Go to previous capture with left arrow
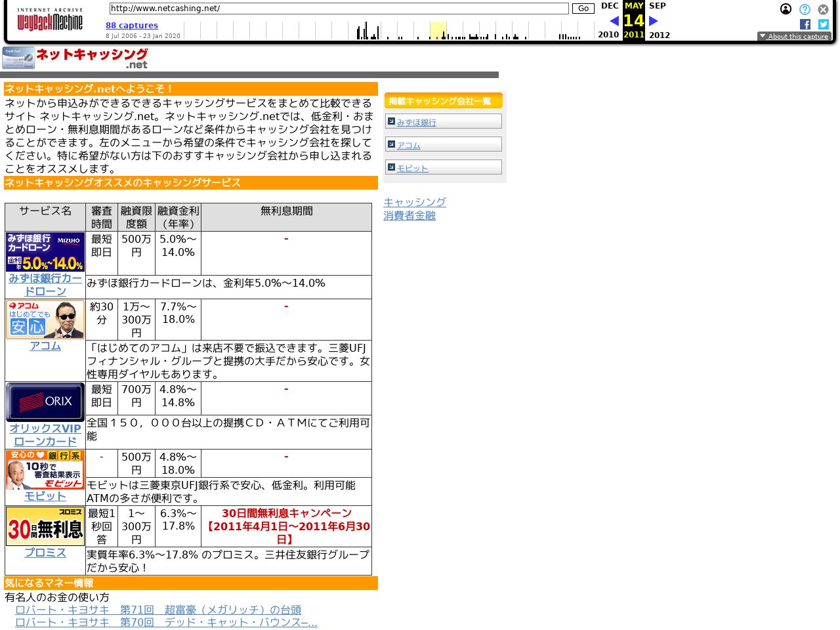Viewport: 840px width, 630px height. (x=614, y=21)
